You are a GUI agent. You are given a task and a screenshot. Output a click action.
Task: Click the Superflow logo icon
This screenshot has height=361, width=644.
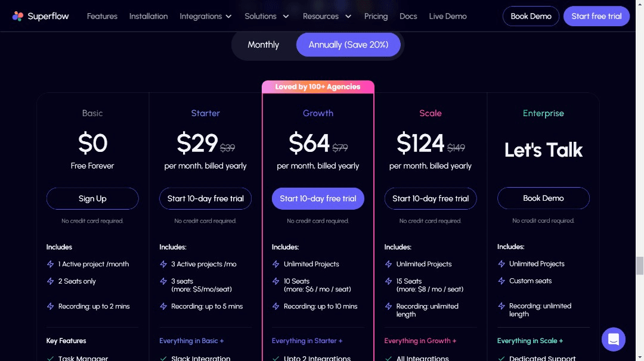pos(17,16)
